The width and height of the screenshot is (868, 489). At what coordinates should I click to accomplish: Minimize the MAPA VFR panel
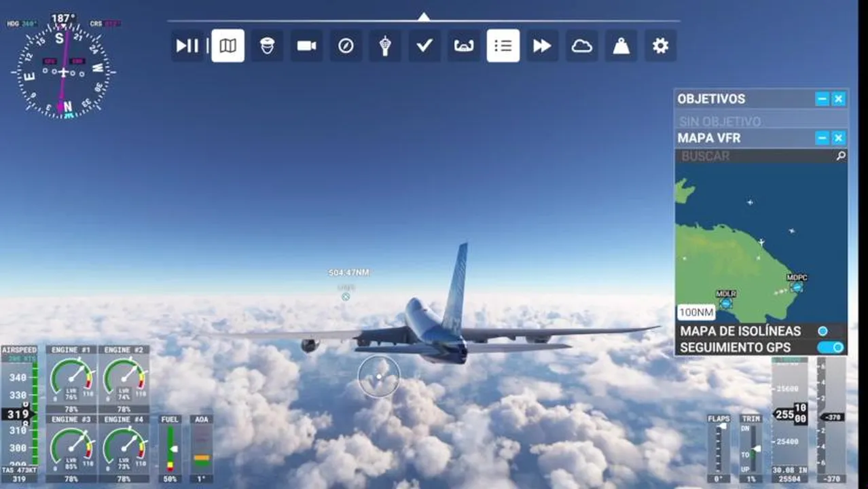(x=822, y=139)
